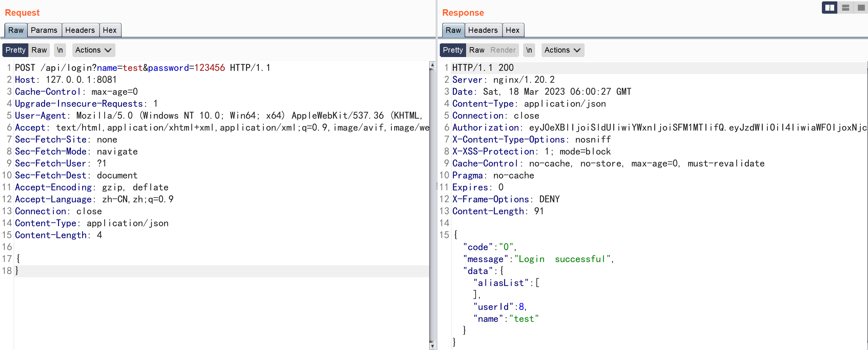This screenshot has width=868, height=350.
Task: Click the Request pane vertical scrollbar track
Action: (432, 205)
